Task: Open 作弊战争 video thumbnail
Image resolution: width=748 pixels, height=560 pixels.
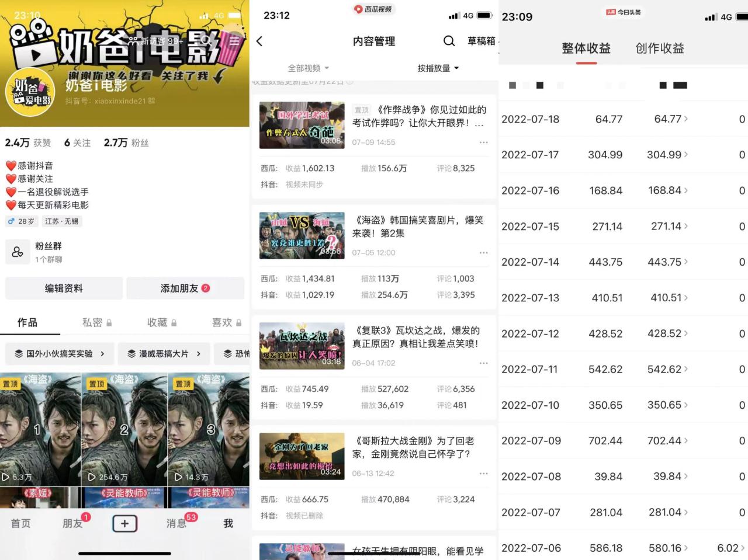Action: [302, 125]
